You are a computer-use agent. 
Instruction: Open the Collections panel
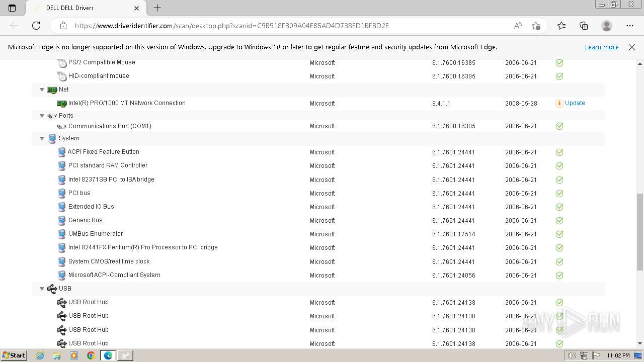tap(584, 26)
